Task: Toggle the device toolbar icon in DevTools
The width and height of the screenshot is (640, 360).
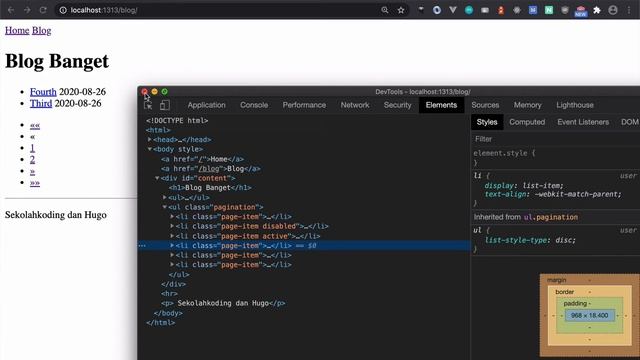Action: [164, 105]
